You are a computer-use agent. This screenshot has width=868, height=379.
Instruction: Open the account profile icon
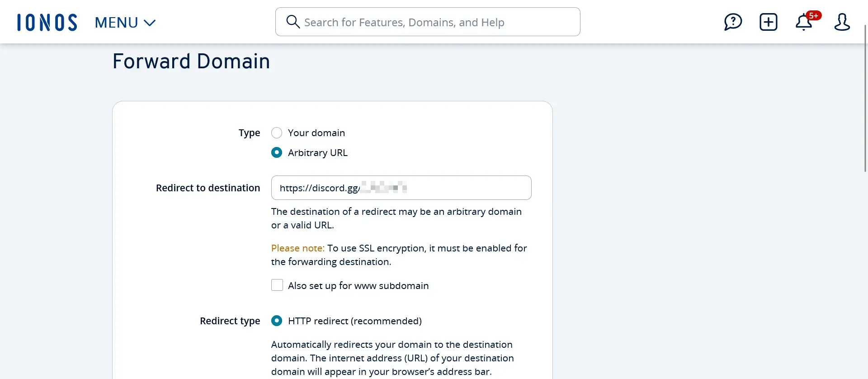coord(842,22)
